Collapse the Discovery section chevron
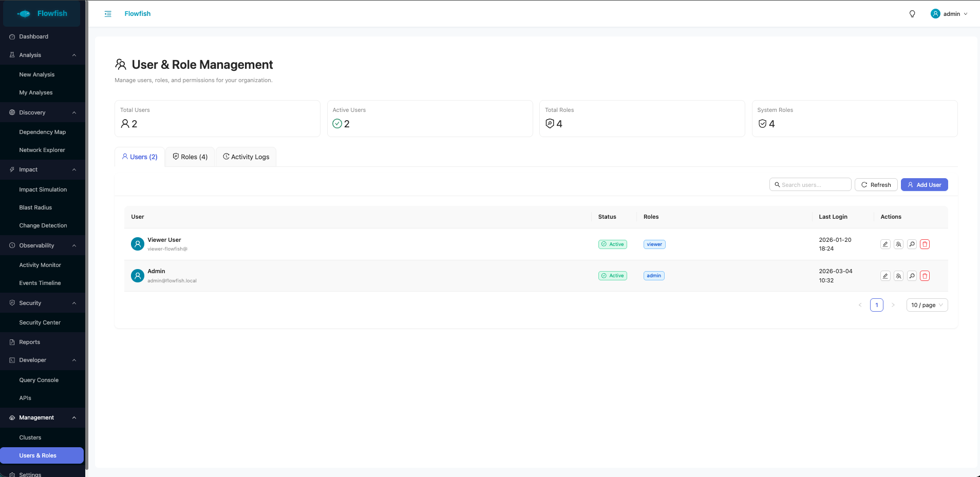Image resolution: width=980 pixels, height=477 pixels. [74, 112]
